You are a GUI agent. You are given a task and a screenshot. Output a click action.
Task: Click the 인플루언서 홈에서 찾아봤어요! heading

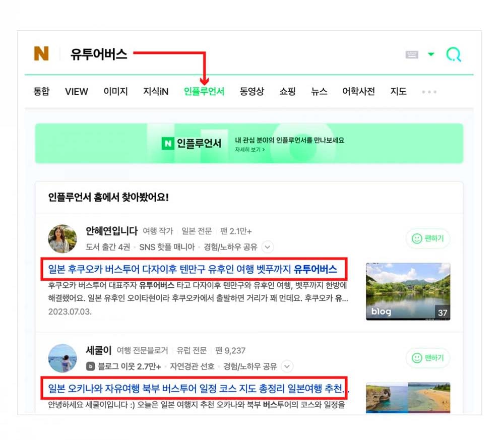(108, 197)
